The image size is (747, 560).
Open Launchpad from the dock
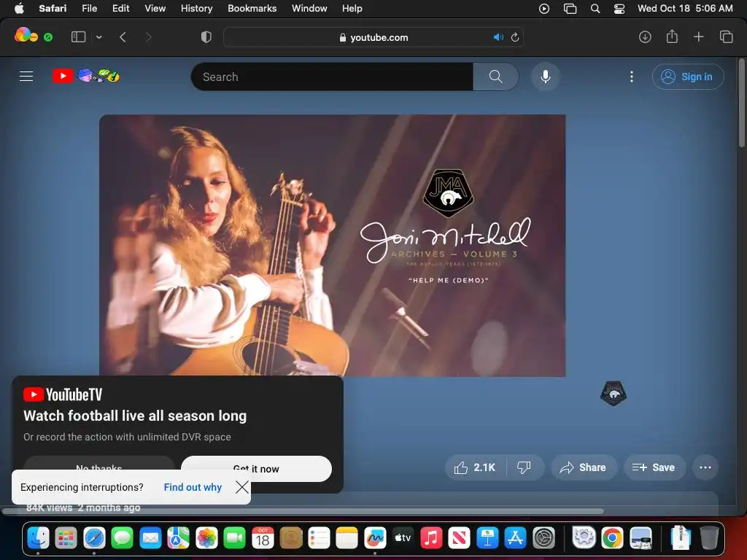coord(66,538)
